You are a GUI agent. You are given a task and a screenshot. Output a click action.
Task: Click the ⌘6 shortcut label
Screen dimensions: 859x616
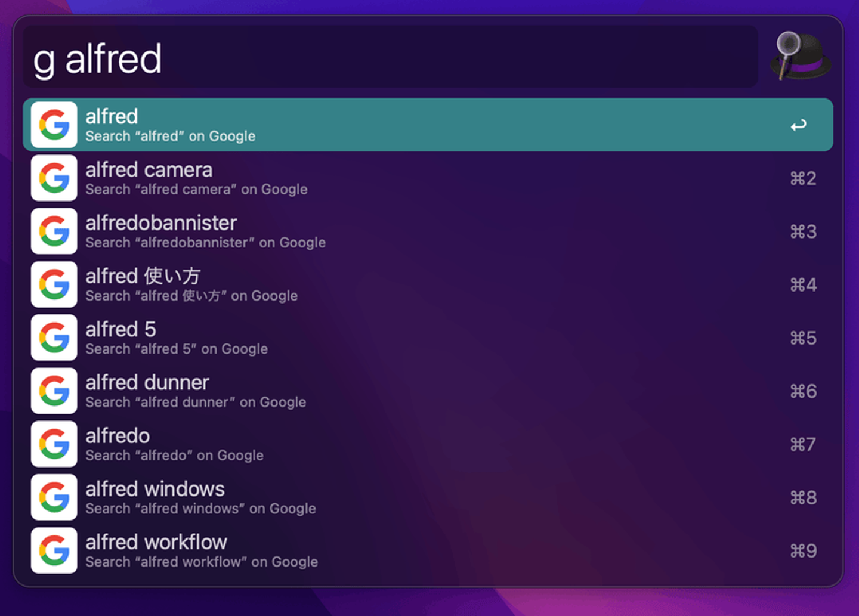point(803,391)
